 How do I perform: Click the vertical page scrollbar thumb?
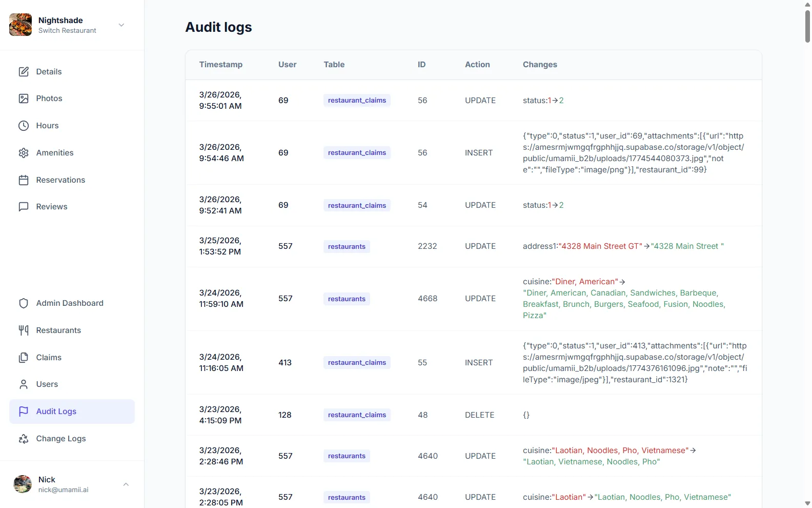click(x=807, y=27)
